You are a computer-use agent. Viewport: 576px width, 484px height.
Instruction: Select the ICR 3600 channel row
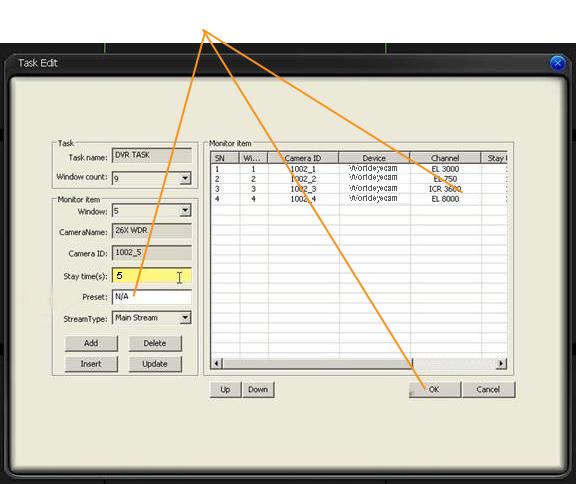click(359, 189)
